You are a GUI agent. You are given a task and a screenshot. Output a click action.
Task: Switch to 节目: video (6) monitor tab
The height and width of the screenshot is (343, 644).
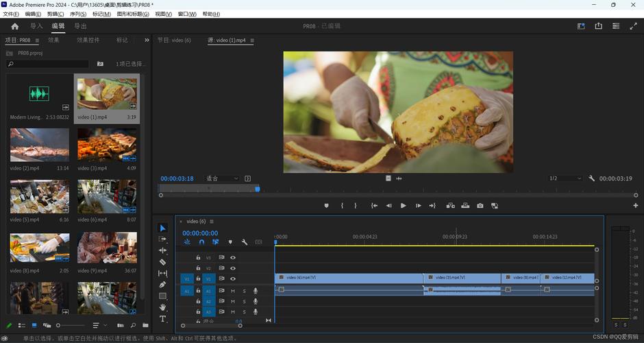[x=174, y=40]
